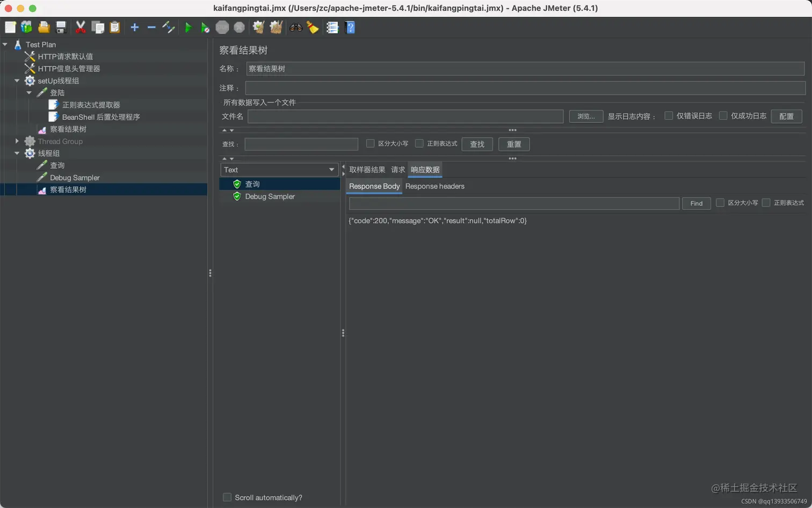
Task: Expand the Thread Group node
Action: pos(17,141)
